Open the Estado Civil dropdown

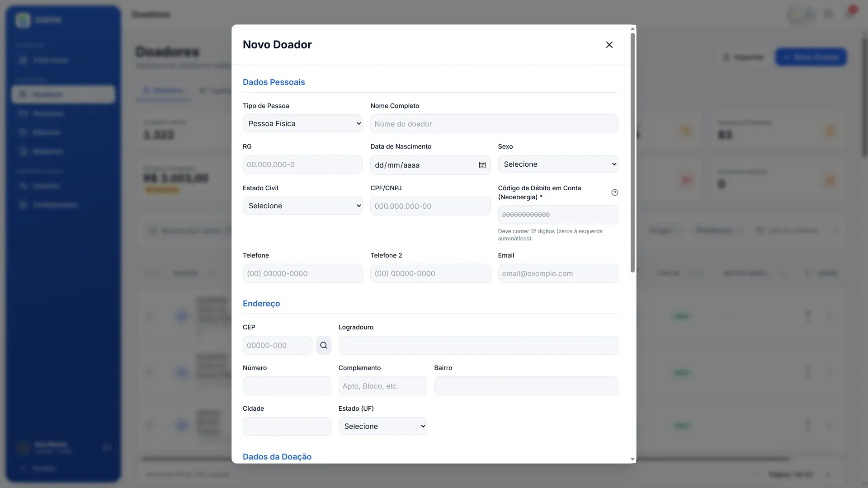303,206
